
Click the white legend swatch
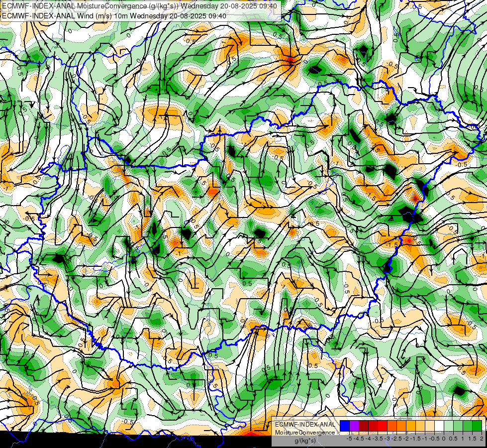tap(439, 426)
